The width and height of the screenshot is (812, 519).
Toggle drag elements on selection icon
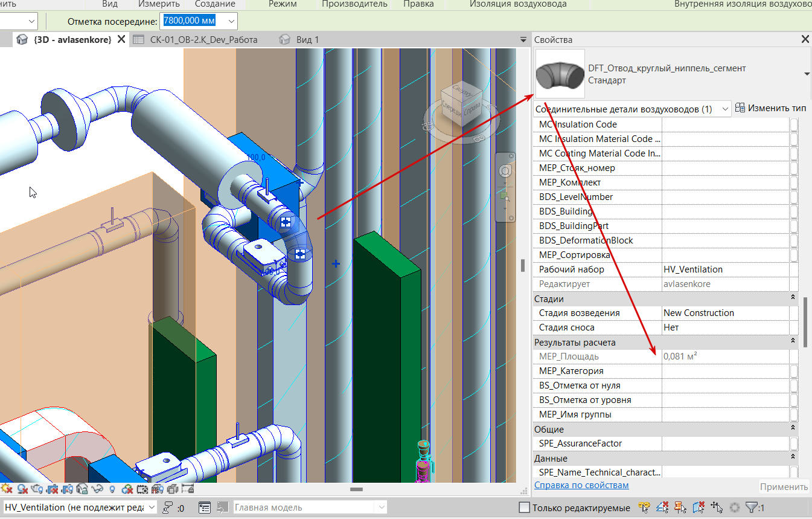click(x=717, y=508)
